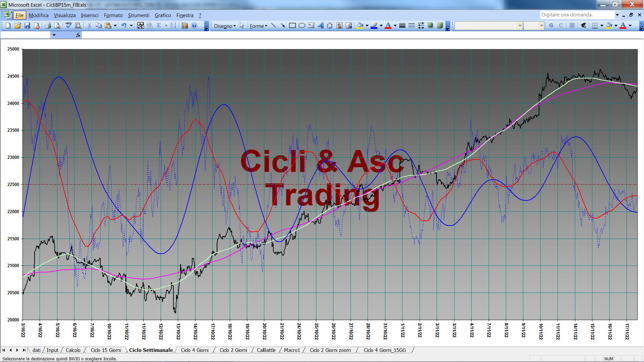Image resolution: width=644 pixels, height=362 pixels.
Task: Select the Rectangle shape tool
Action: tap(292, 25)
